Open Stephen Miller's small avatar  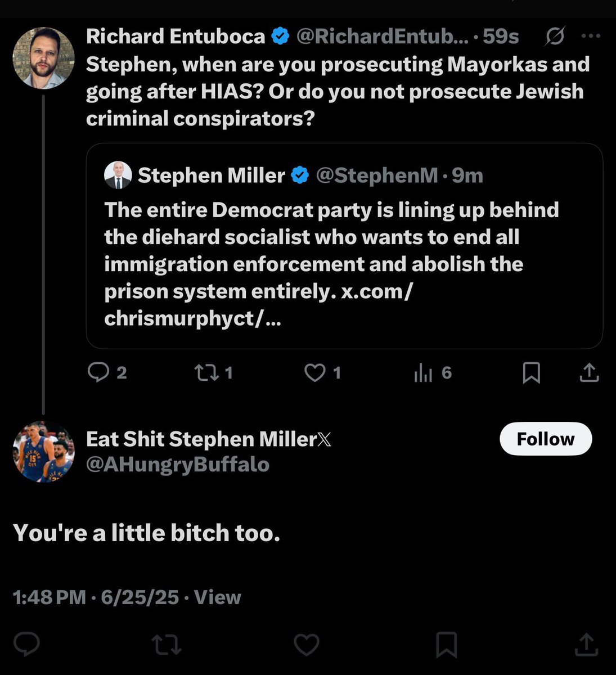click(118, 175)
